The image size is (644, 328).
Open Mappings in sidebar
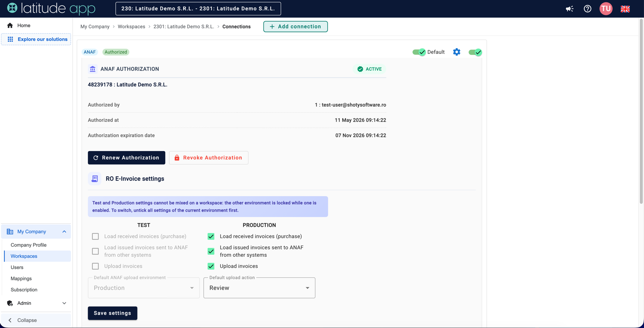21,278
